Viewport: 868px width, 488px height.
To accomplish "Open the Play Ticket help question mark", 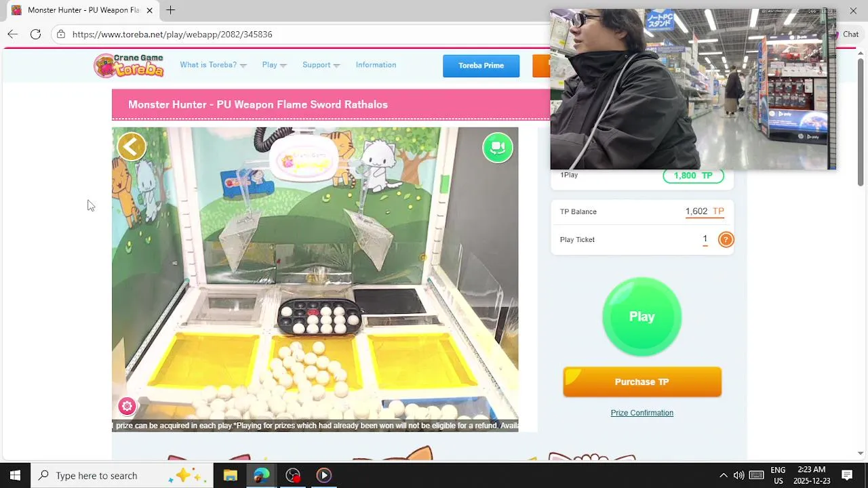I will (x=726, y=239).
